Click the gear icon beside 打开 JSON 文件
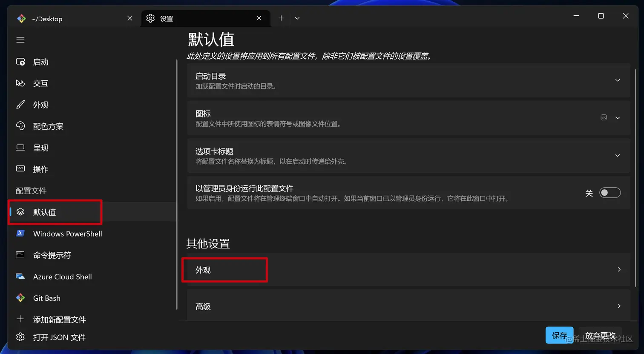Screen dimensions: 644x354 pos(20,337)
